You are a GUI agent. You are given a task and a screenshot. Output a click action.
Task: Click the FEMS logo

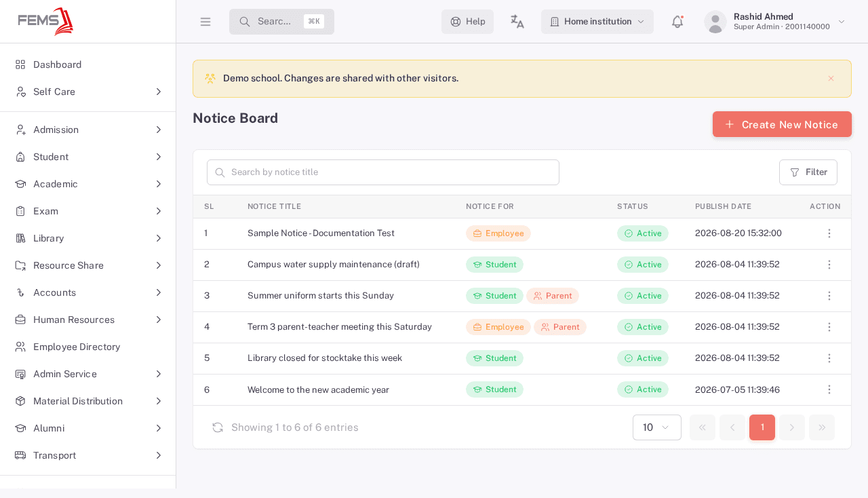pos(45,22)
